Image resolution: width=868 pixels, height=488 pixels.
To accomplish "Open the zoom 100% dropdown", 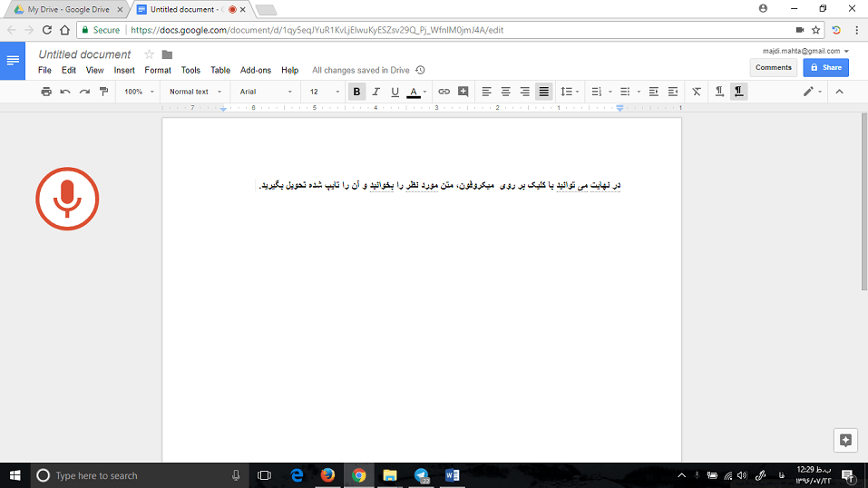I will 138,92.
